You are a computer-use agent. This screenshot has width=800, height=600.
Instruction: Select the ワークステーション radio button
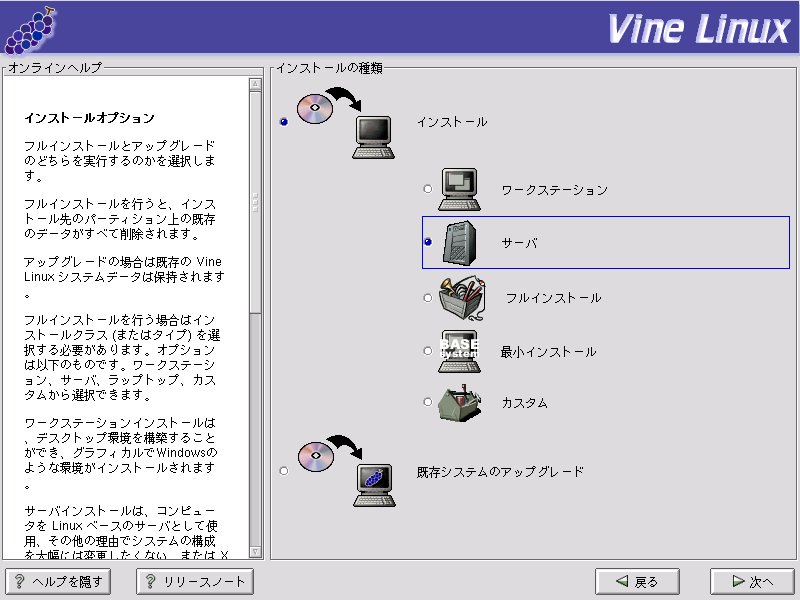(428, 189)
